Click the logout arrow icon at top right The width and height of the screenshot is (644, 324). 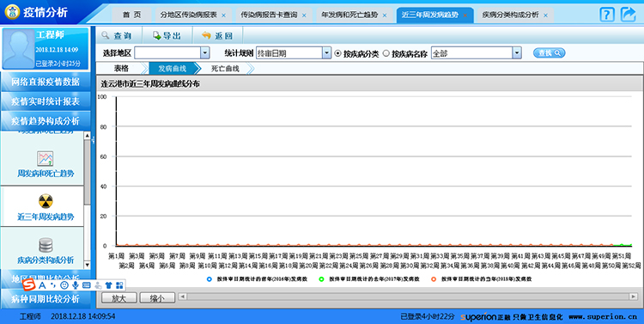(628, 15)
